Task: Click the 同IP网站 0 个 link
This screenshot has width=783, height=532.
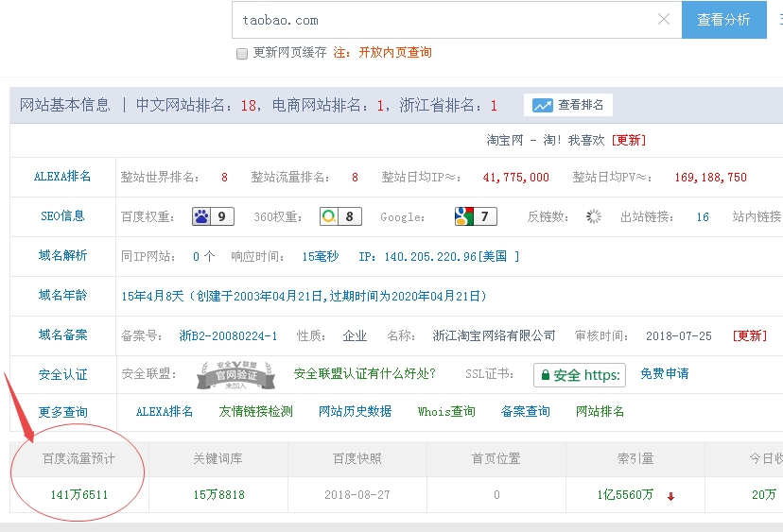Action: pos(203,256)
